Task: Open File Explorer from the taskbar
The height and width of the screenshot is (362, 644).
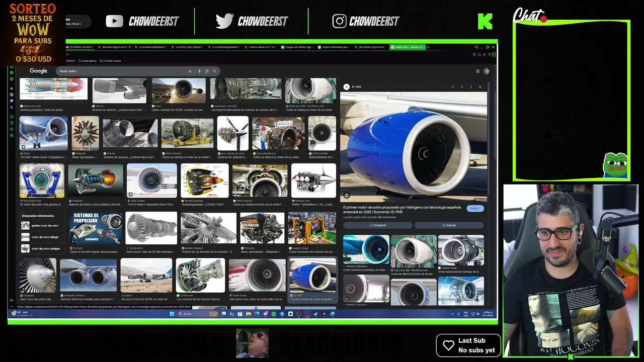Action: [x=248, y=314]
